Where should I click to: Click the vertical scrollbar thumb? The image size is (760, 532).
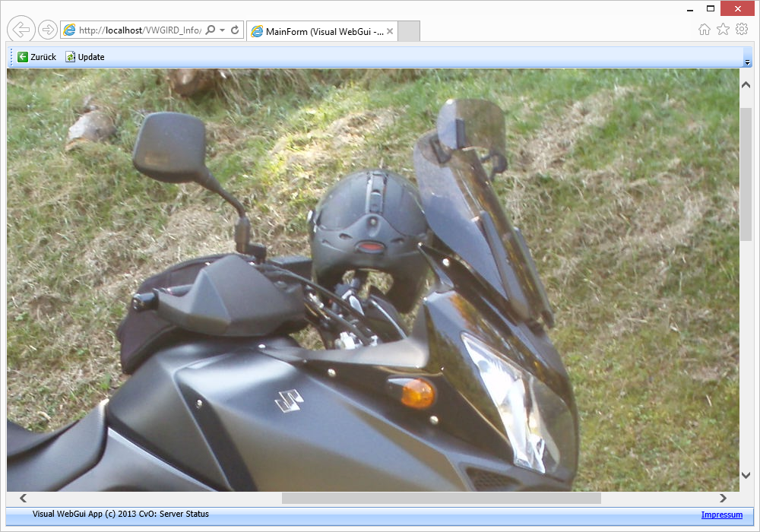[746, 174]
